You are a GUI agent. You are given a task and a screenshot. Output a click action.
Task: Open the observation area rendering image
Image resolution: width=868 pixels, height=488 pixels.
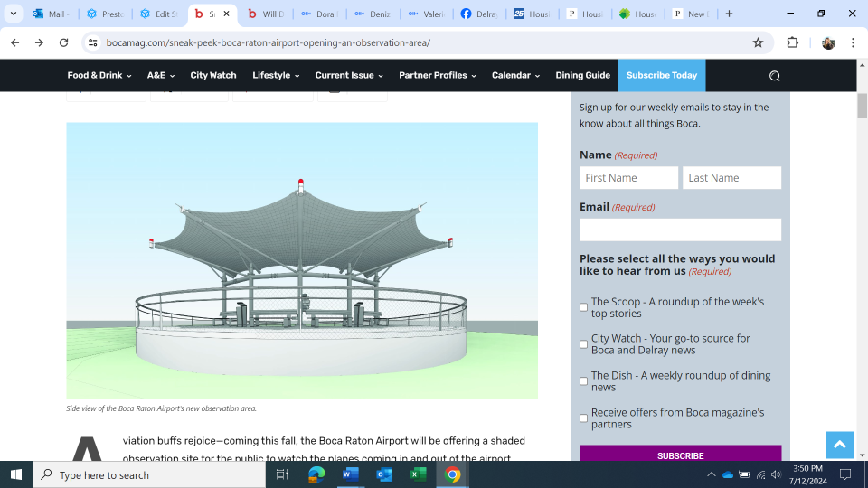click(x=302, y=260)
